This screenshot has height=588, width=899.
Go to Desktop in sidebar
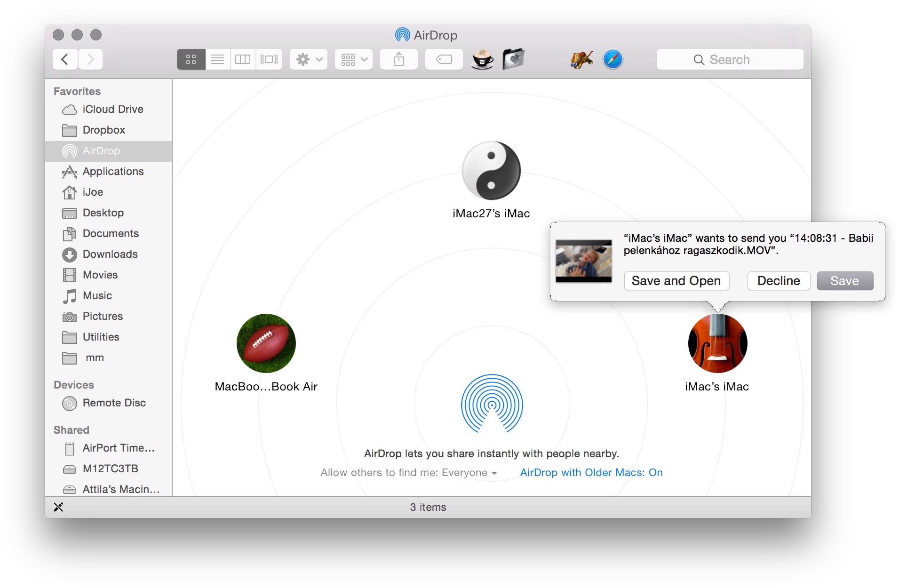point(109,213)
